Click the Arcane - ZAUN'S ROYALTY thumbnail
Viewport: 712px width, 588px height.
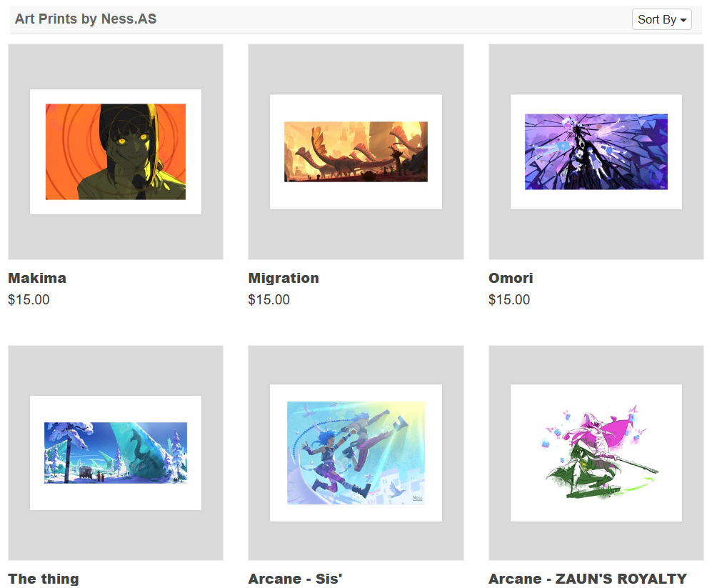(596, 452)
